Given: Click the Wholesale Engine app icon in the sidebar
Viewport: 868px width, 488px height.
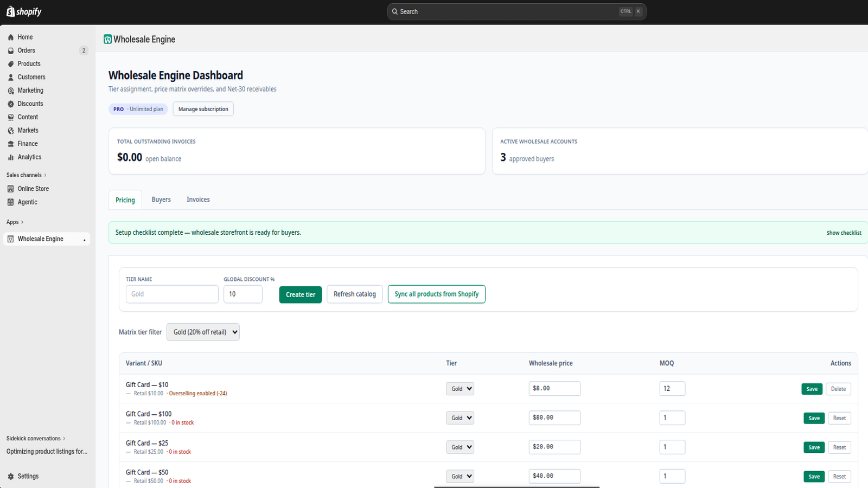Looking at the screenshot, I should tap(11, 239).
